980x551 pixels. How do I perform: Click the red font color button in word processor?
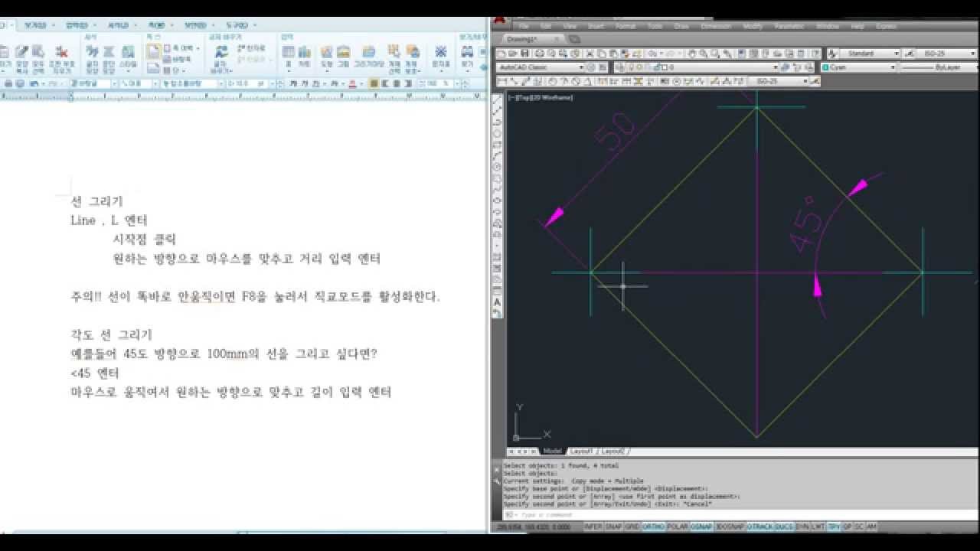coord(353,83)
